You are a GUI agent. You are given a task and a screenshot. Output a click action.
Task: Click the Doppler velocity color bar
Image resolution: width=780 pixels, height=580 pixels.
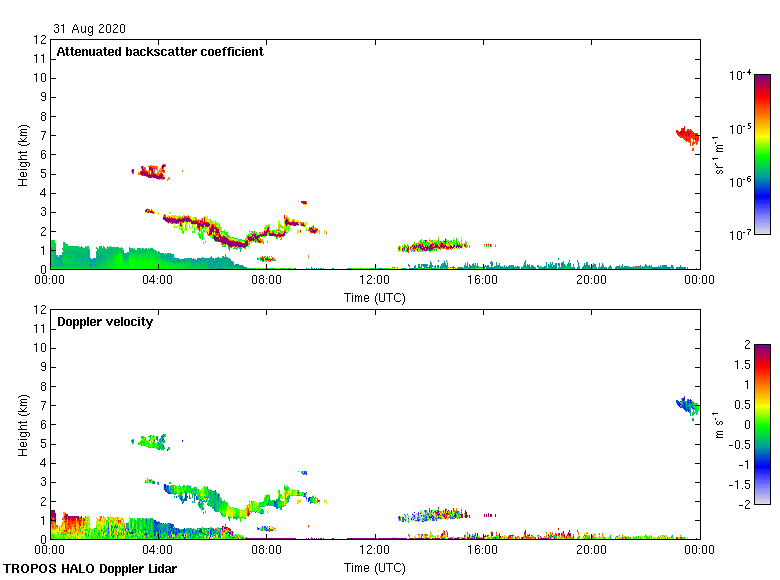click(x=734, y=424)
